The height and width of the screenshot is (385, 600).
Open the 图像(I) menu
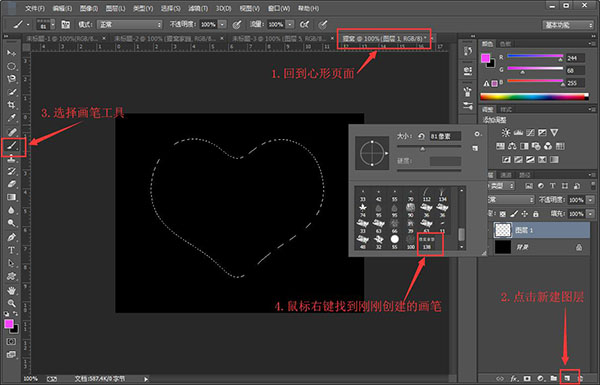pos(89,8)
